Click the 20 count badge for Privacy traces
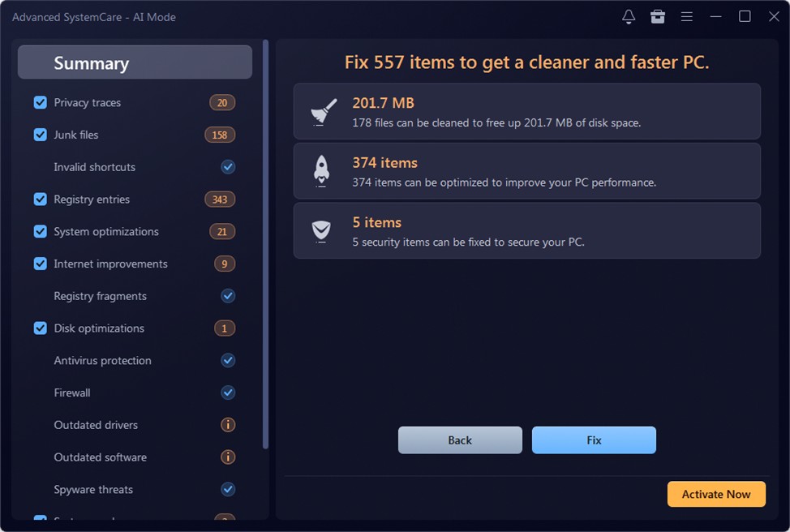 point(222,103)
